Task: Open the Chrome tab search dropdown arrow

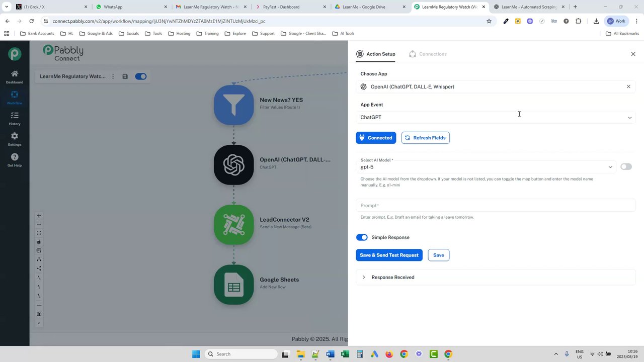Action: click(7, 7)
